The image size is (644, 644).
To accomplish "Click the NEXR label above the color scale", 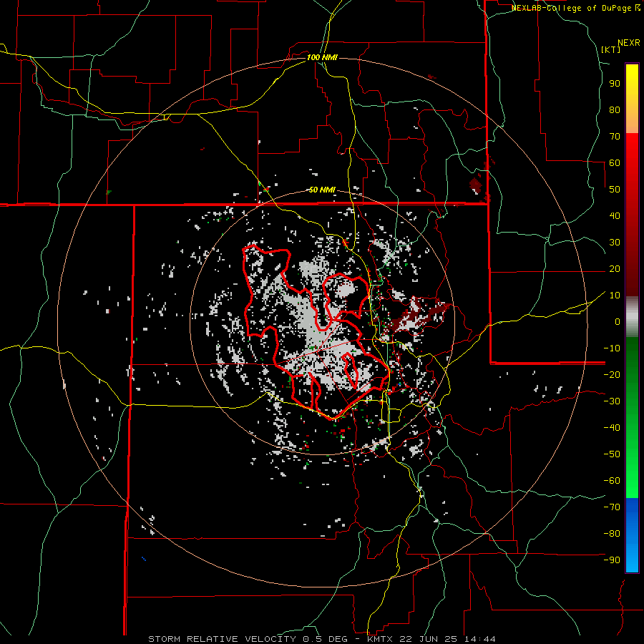I will (x=629, y=43).
